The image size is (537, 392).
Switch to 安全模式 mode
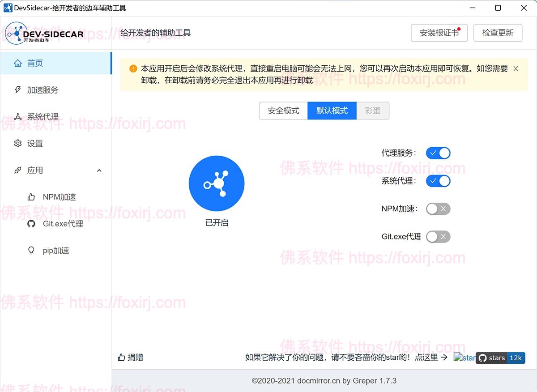pos(283,111)
